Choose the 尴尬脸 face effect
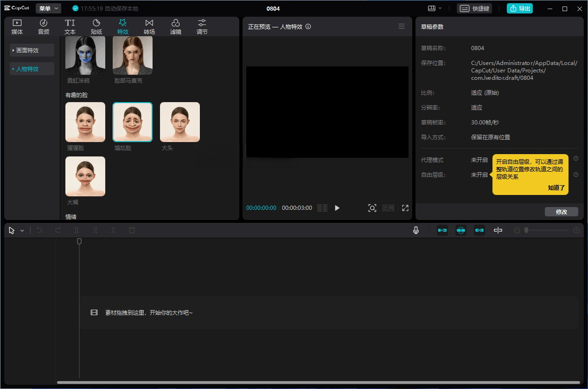 click(x=133, y=122)
